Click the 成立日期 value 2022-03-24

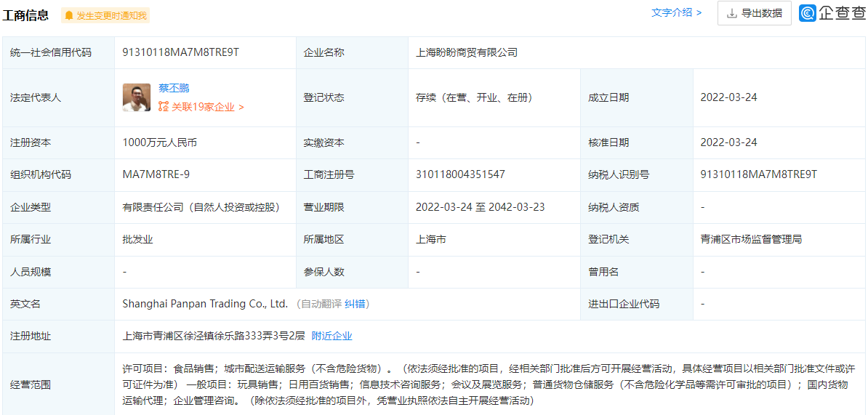tap(728, 97)
